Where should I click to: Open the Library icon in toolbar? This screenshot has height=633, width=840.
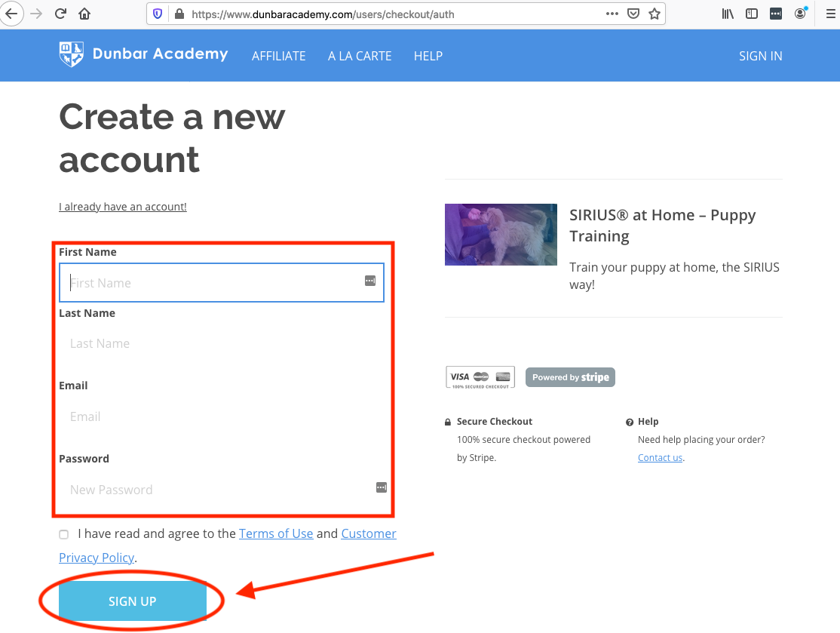tap(728, 14)
